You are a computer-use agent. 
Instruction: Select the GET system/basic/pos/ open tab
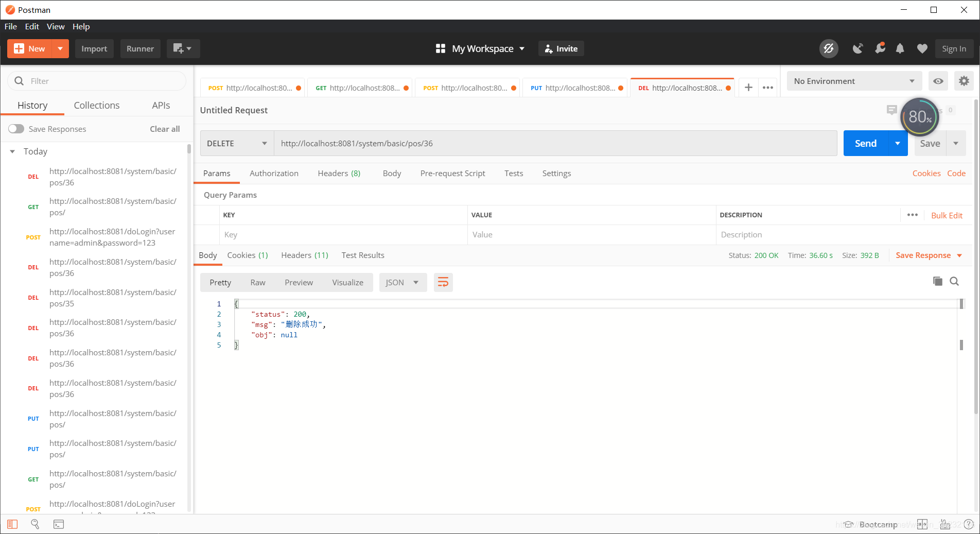pos(360,88)
